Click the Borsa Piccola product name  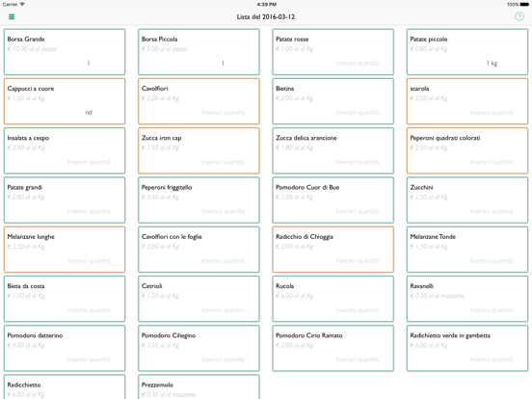[159, 39]
